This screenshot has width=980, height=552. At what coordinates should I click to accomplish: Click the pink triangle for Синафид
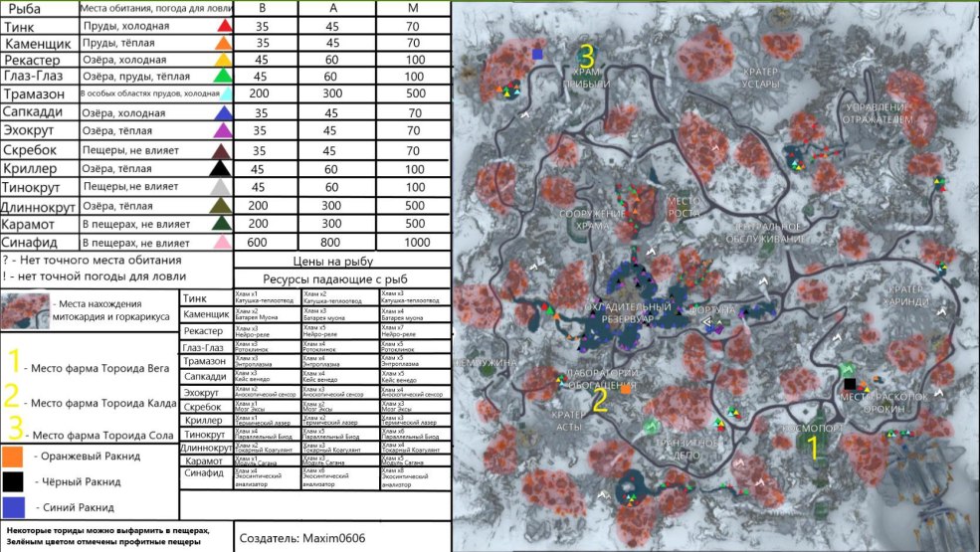pyautogui.click(x=225, y=242)
